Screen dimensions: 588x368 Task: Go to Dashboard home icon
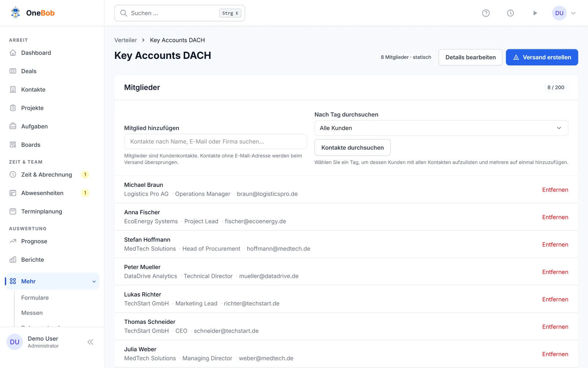(x=13, y=53)
